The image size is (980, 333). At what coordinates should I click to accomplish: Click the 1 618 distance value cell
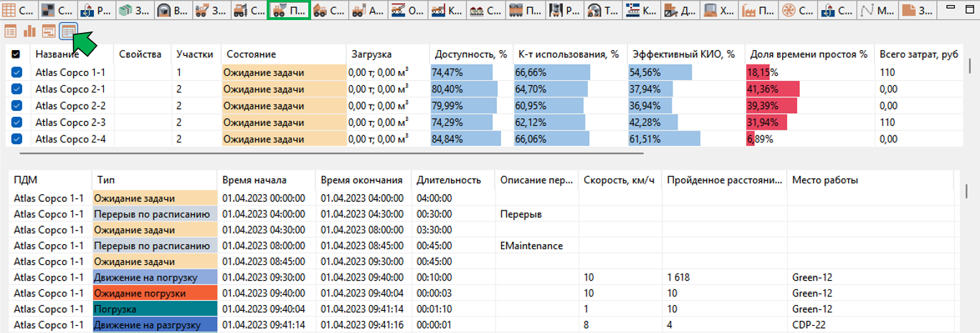point(724,277)
